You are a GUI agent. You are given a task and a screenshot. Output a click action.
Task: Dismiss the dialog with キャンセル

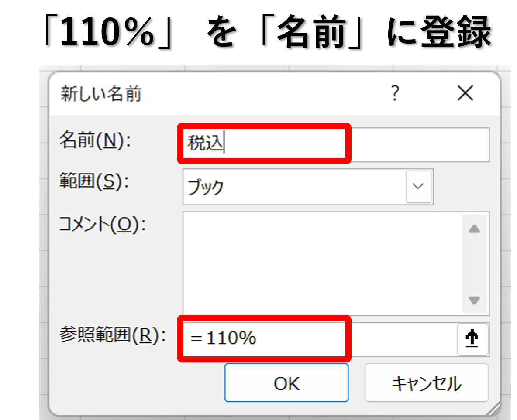tap(426, 383)
